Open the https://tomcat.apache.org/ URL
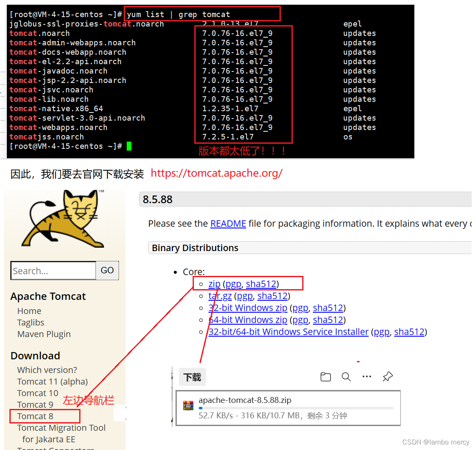Image resolution: width=476 pixels, height=450 pixels. coord(217,173)
